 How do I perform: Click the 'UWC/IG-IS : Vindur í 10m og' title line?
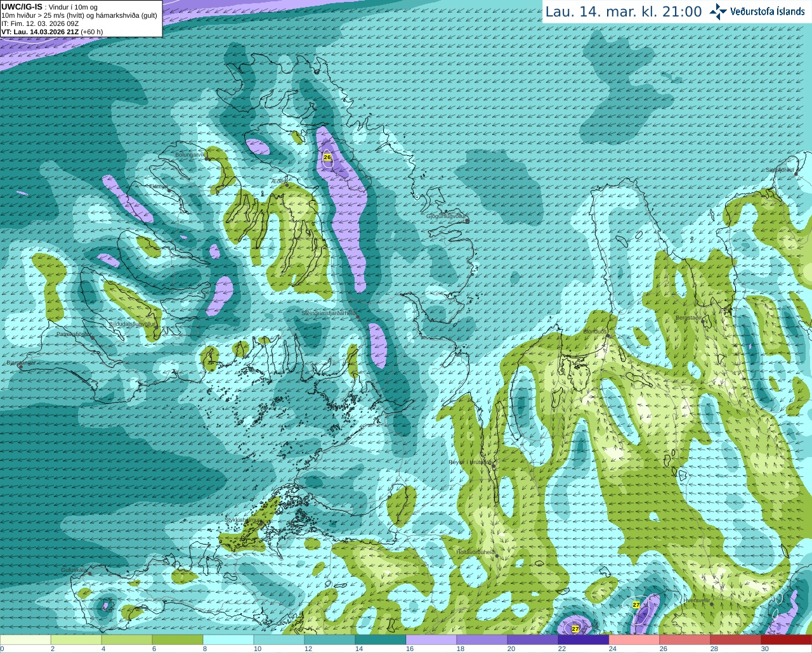[49, 7]
